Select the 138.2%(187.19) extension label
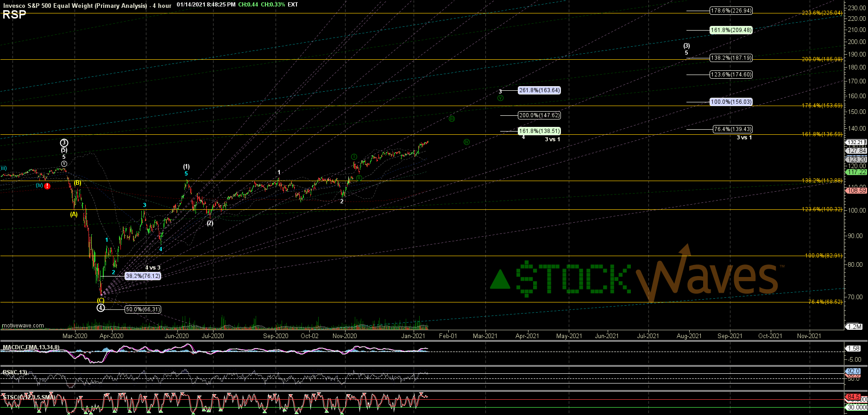Viewport: 868px width, 415px height. tap(731, 58)
